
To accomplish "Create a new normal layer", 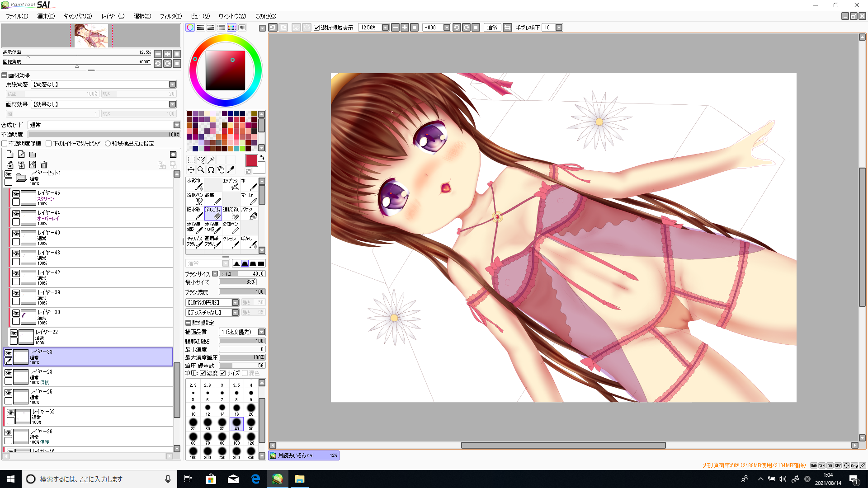I will pos(10,155).
